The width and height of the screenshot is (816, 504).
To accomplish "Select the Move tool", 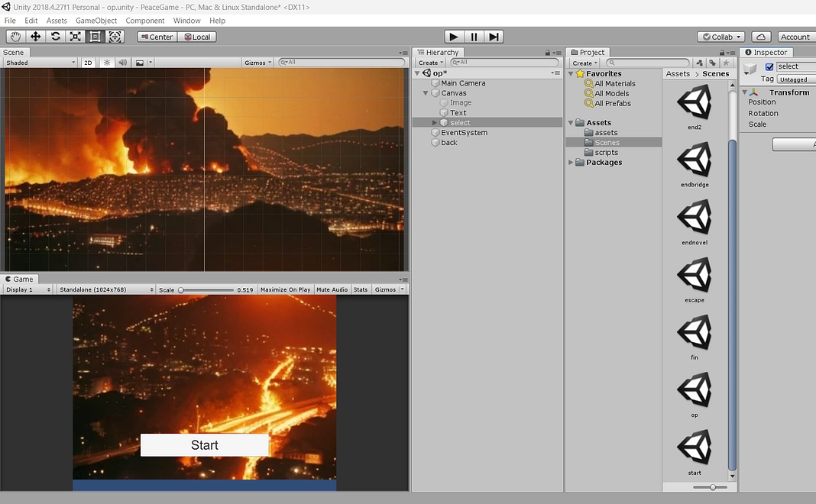I will coord(35,37).
